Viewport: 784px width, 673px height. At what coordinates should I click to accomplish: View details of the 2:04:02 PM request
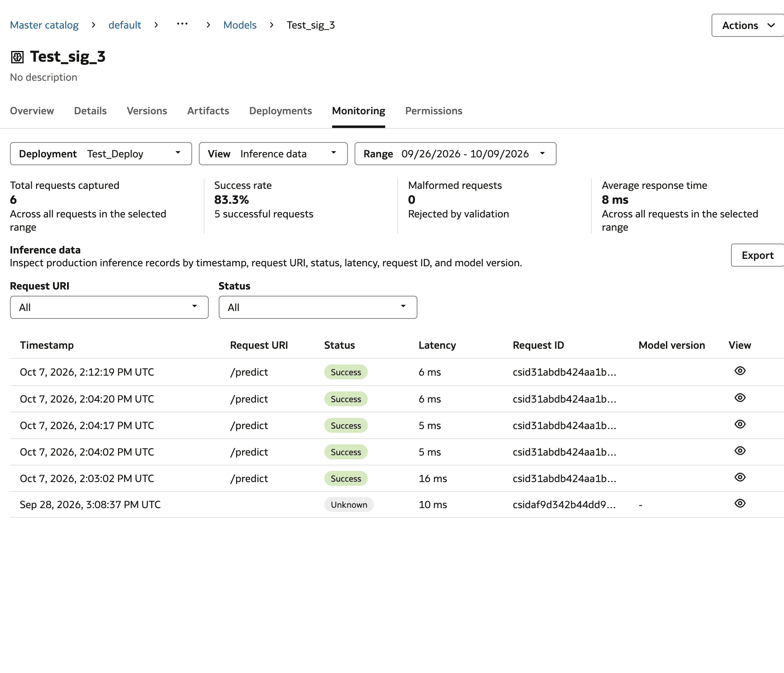tap(740, 451)
